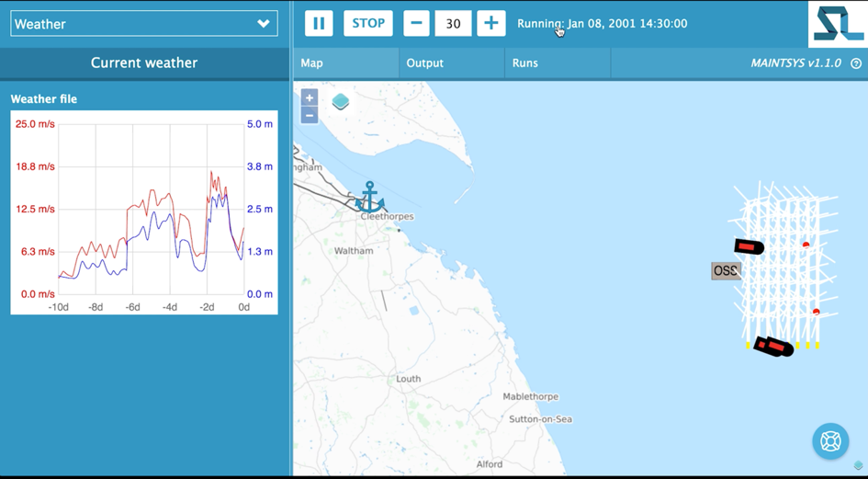Open the Weather panel dropdown
Viewport: 868px width, 479px height.
click(x=144, y=24)
